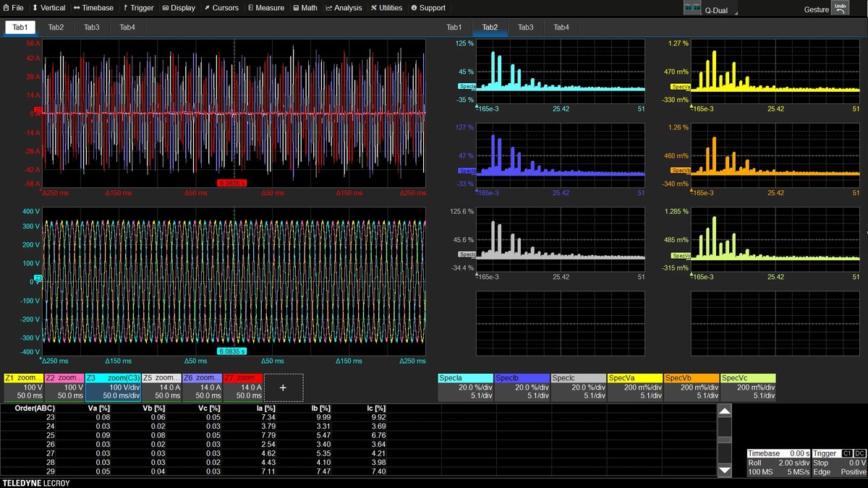Open the Display menu
This screenshot has width=868, height=488.
pyautogui.click(x=179, y=8)
